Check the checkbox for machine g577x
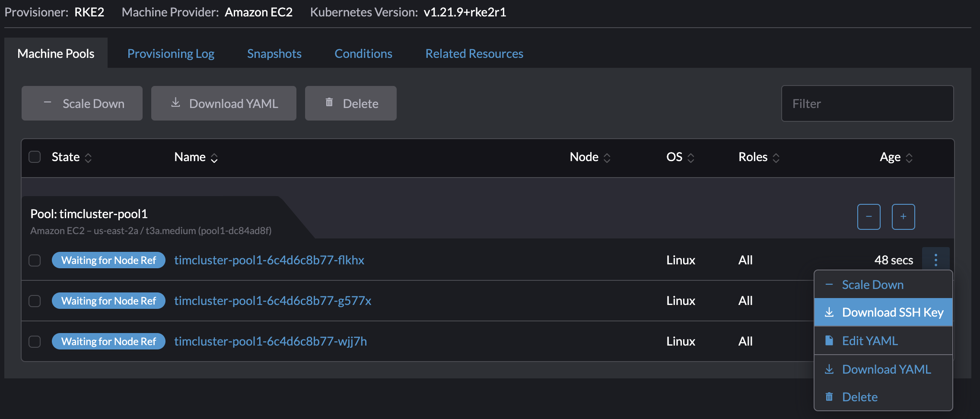Viewport: 980px width, 419px height. [35, 301]
